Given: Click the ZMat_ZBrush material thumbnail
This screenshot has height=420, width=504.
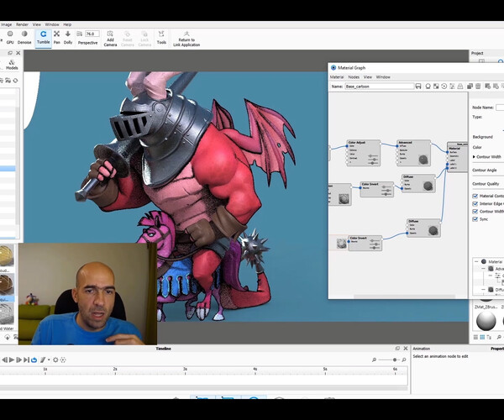Looking at the screenshot, I should [486, 320].
